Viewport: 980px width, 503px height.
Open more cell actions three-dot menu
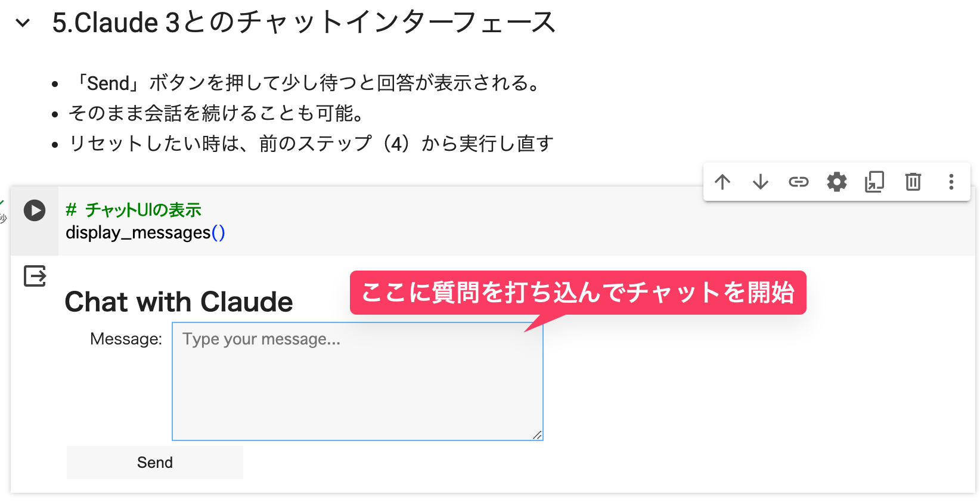[x=951, y=182]
